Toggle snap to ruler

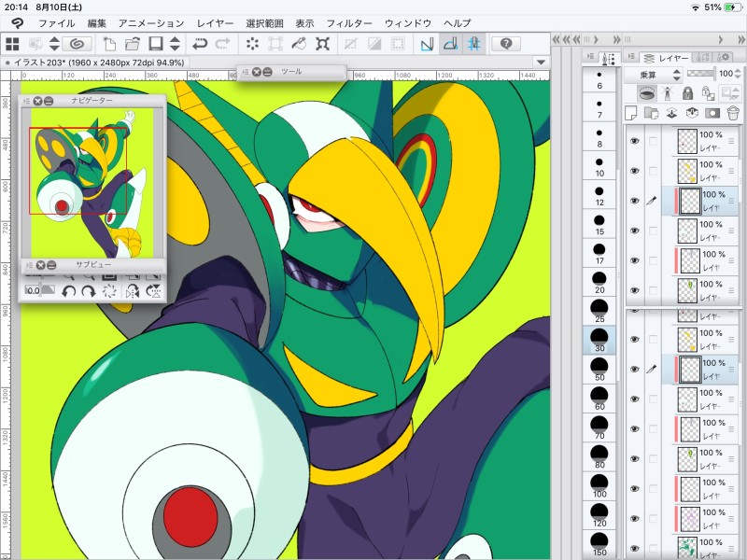point(427,44)
